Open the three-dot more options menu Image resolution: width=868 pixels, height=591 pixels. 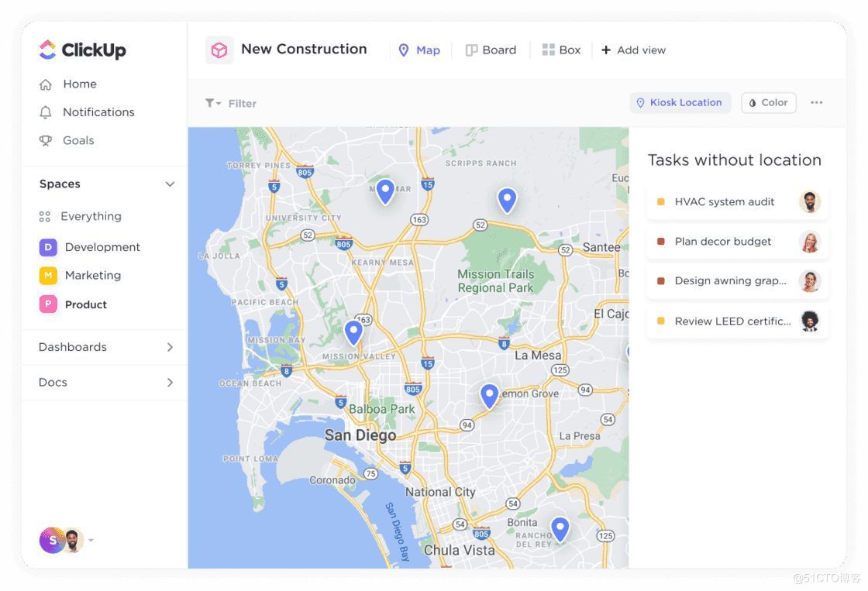point(817,102)
